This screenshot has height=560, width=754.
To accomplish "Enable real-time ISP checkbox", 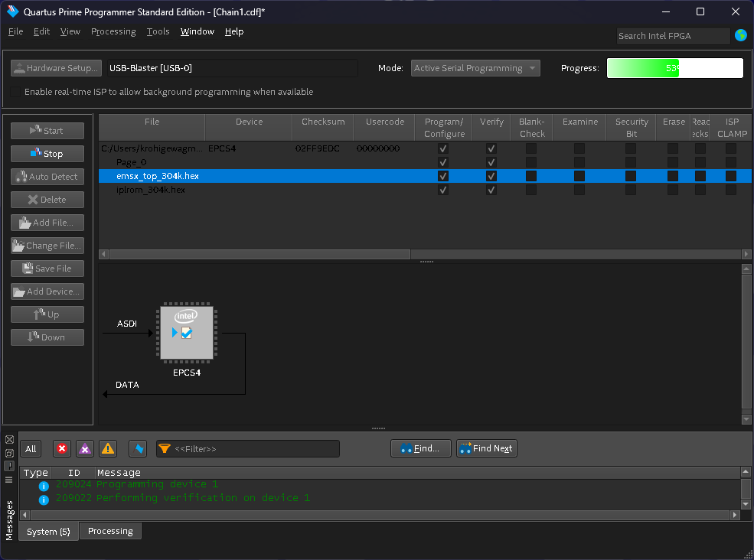I will 15,92.
